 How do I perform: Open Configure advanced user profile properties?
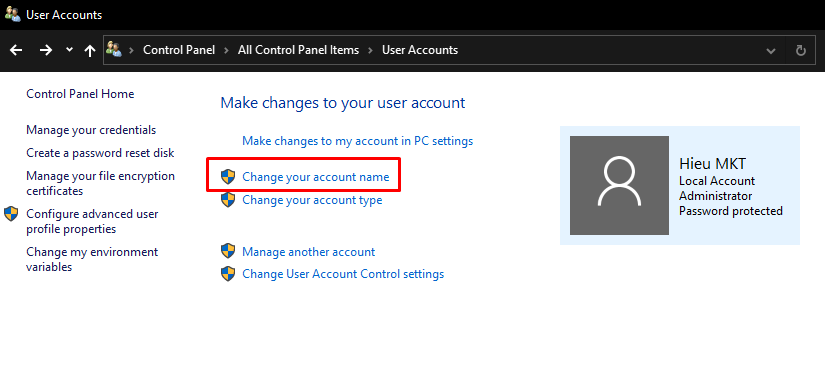92,221
